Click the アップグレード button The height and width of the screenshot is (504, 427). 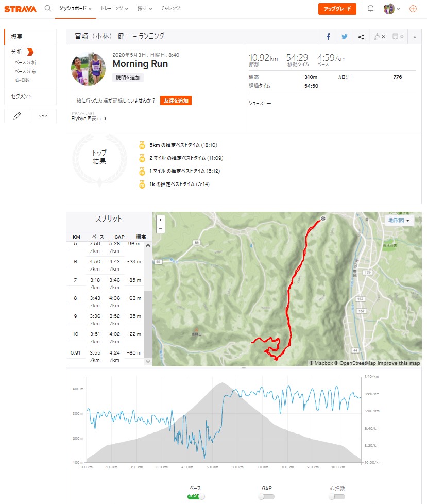tap(337, 9)
